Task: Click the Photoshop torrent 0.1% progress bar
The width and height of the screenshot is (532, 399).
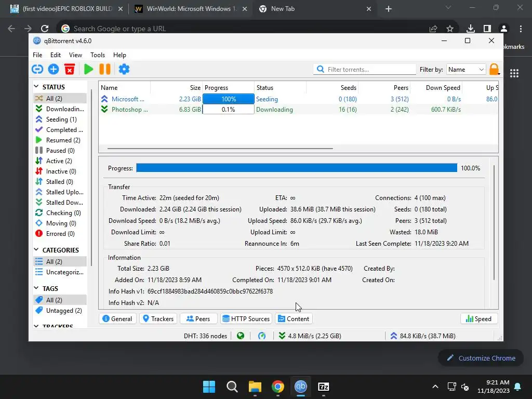Action: pos(229,109)
